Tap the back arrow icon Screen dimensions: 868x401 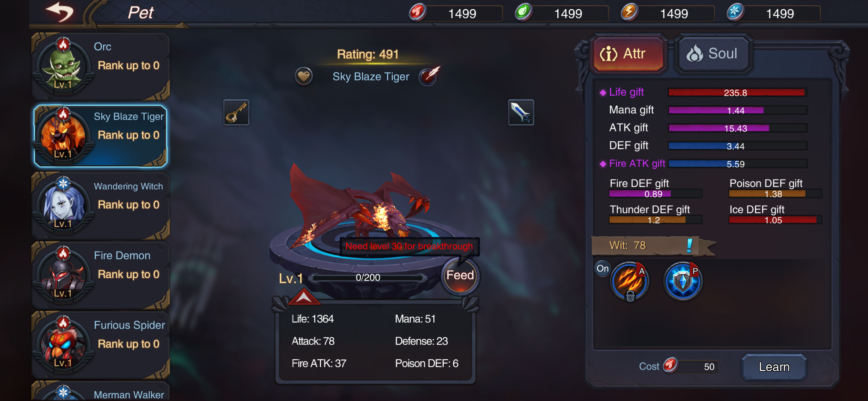click(60, 12)
